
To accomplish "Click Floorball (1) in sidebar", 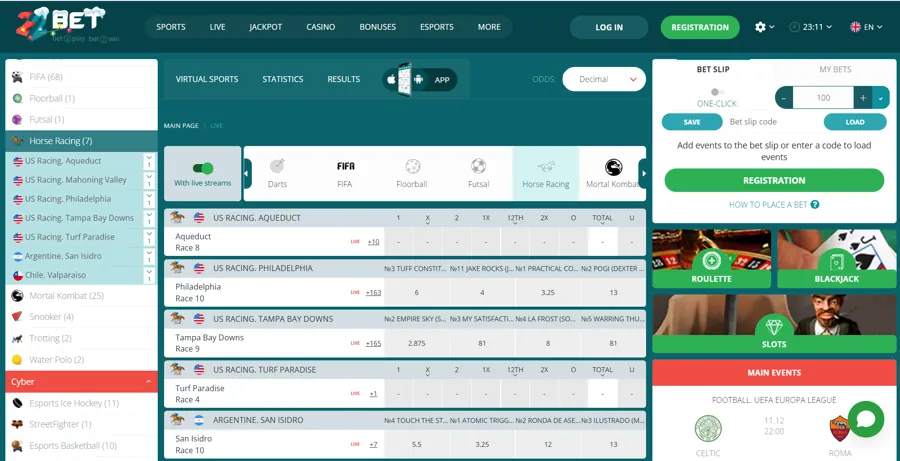I will 82,98.
